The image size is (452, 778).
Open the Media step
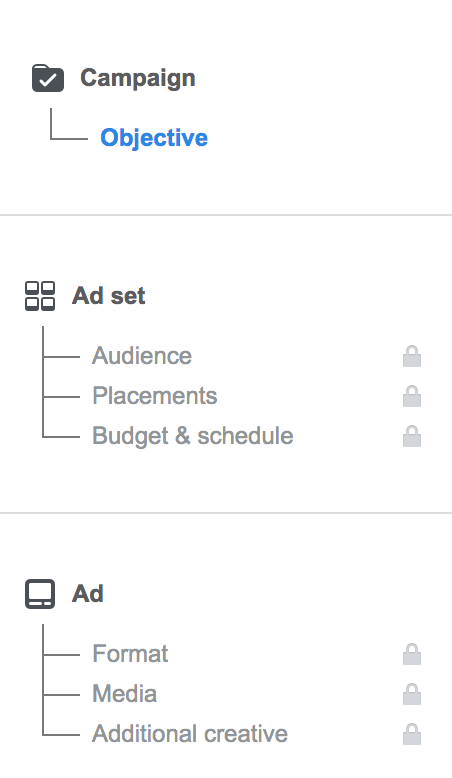tap(125, 694)
